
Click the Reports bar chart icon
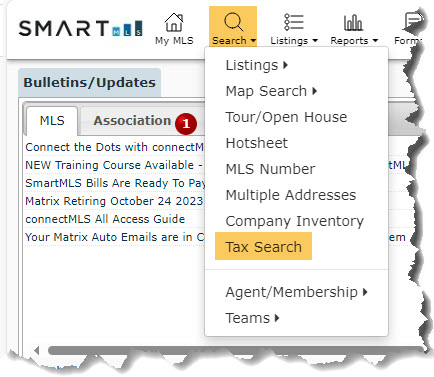[x=353, y=22]
